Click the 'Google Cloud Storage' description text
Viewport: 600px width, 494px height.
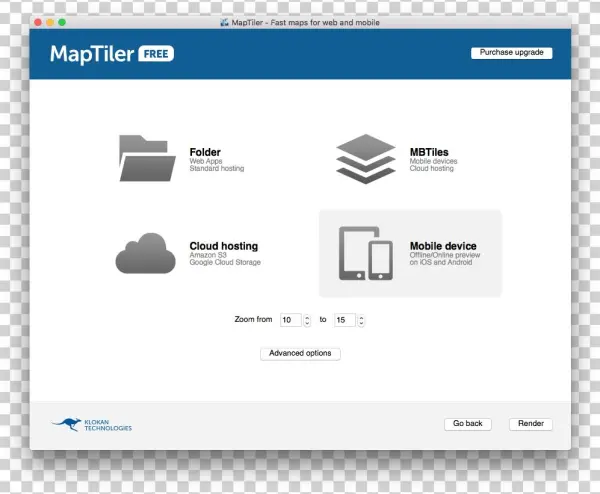click(x=225, y=262)
